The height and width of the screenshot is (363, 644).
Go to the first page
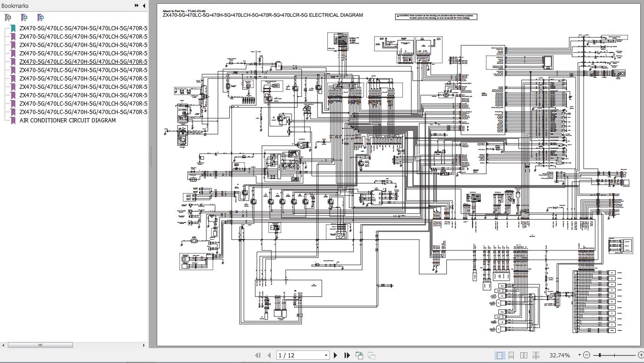pos(258,355)
